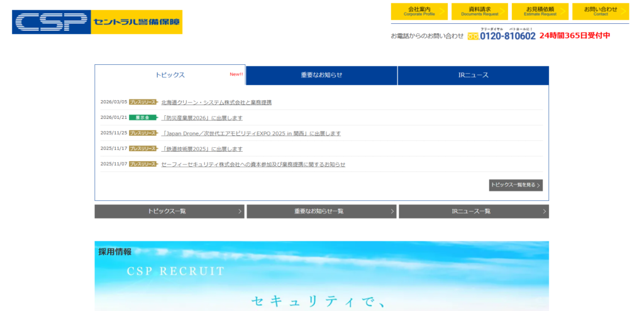Open the セーフィーセキュリティ capital participation notice

click(253, 164)
